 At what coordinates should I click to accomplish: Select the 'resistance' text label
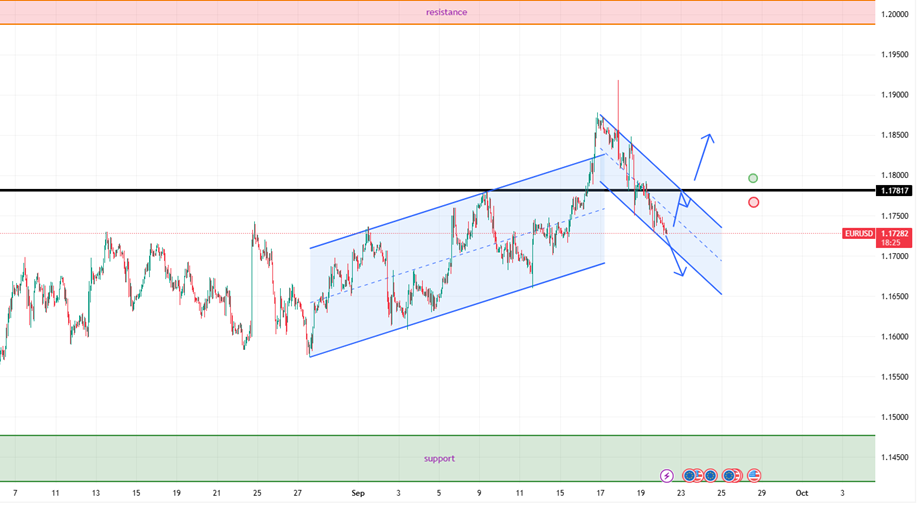tap(446, 12)
